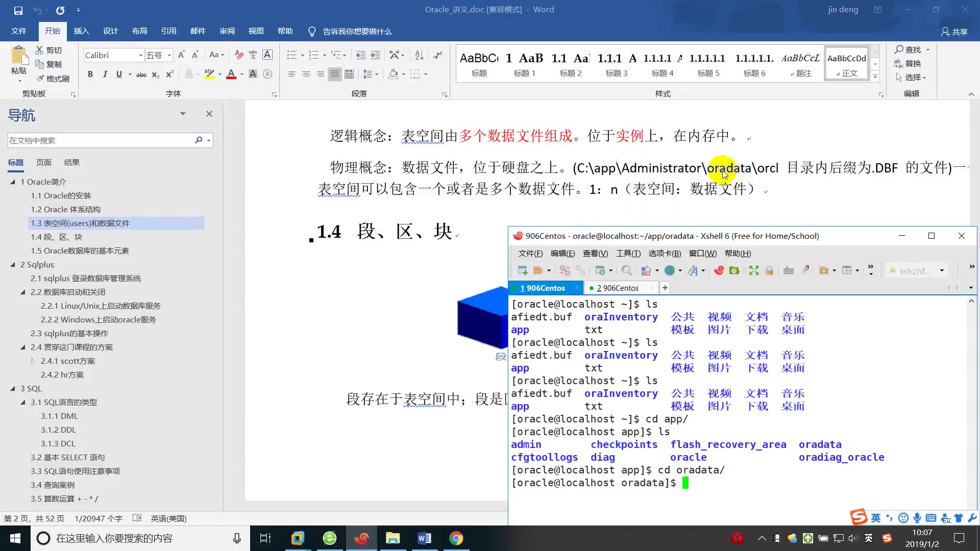Screen dimensions: 980x551
Task: Click the bullet list icon
Action: click(x=291, y=55)
